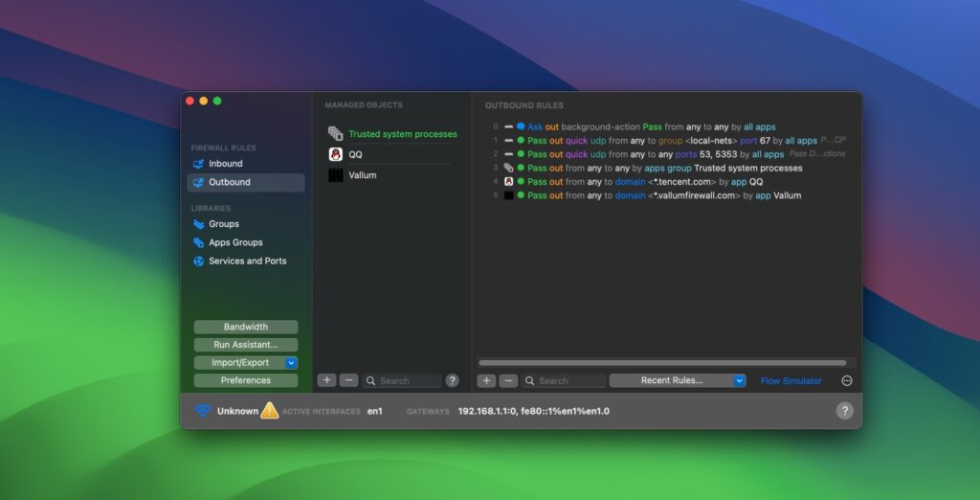This screenshot has width=980, height=500.
Task: Click the en1 active interface value
Action: pyautogui.click(x=375, y=411)
